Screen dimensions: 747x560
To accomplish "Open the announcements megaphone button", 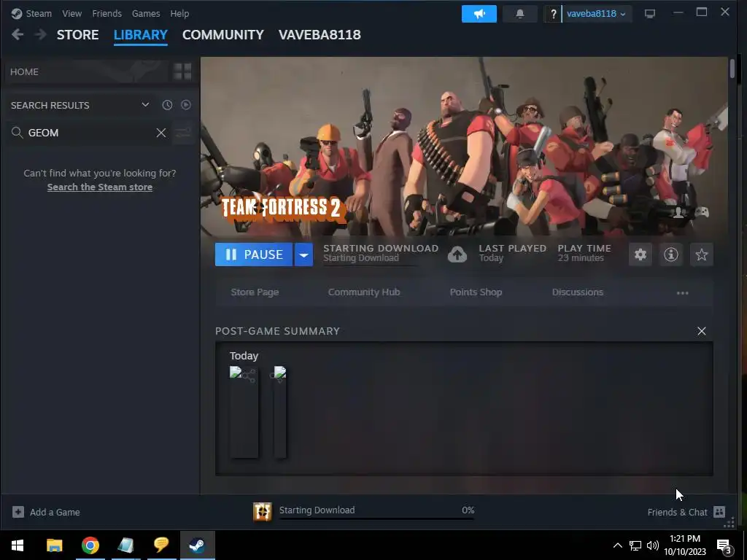I will tap(479, 14).
